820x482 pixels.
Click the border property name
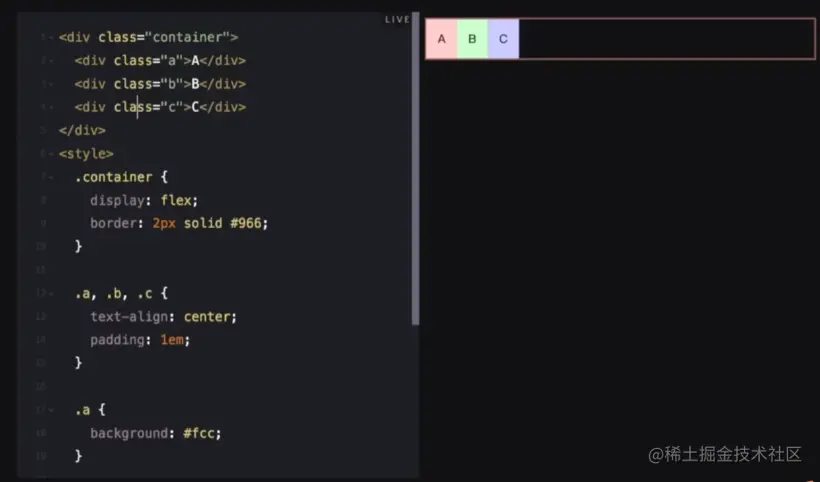[x=113, y=223]
